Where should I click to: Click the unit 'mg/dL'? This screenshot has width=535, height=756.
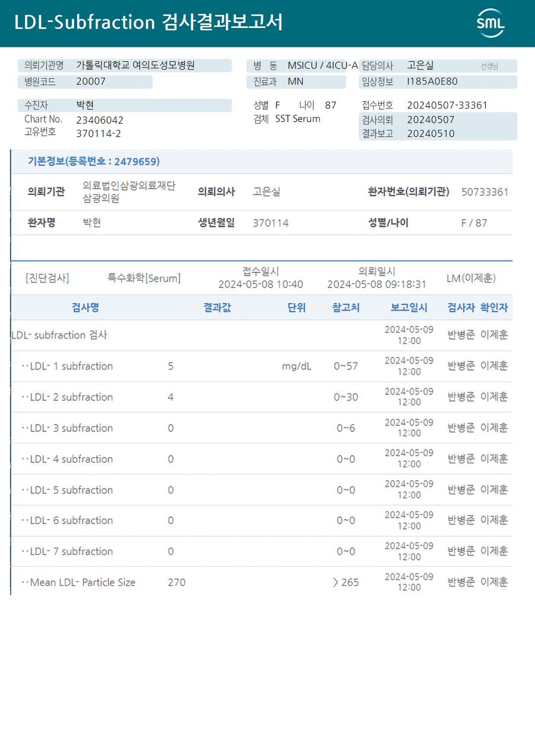click(297, 366)
